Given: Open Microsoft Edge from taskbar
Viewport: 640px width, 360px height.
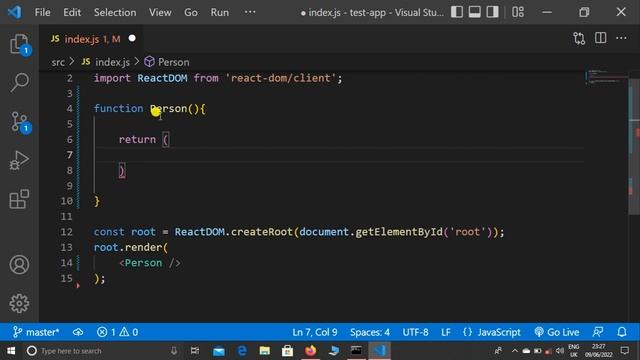Looking at the screenshot, I should [x=242, y=351].
